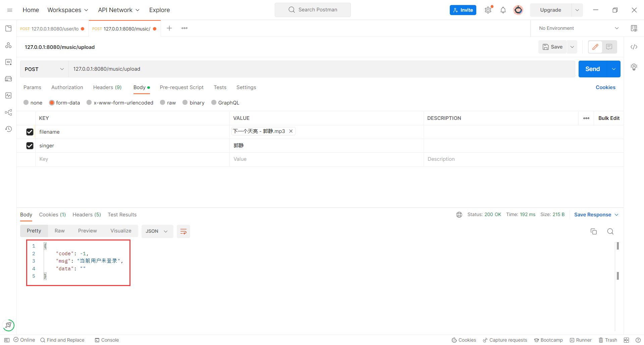644x345 pixels.
Task: Show the code snippet panel
Action: [634, 47]
